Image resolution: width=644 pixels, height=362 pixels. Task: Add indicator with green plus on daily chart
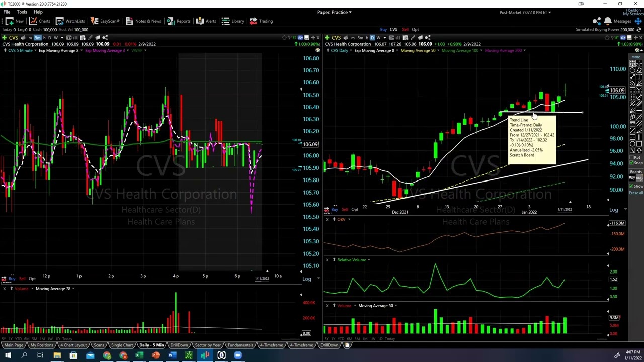327,37
